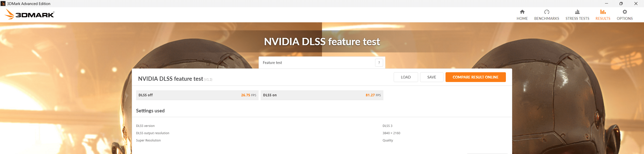Click the 3DMark logo in header
This screenshot has width=644, height=154.
(29, 15)
